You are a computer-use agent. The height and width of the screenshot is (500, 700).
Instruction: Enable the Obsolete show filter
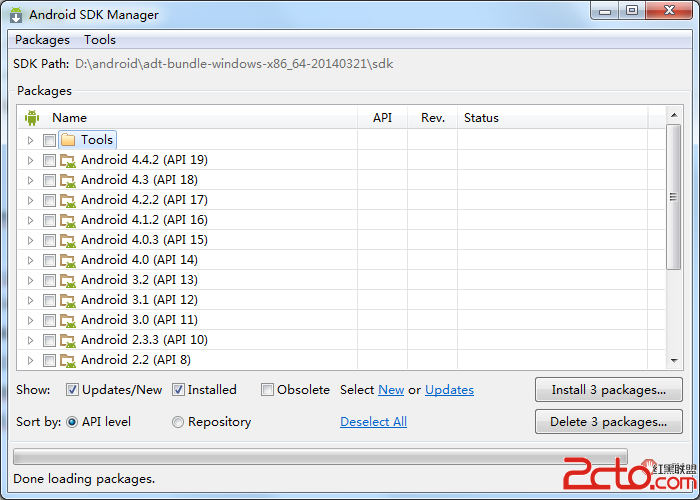[267, 390]
